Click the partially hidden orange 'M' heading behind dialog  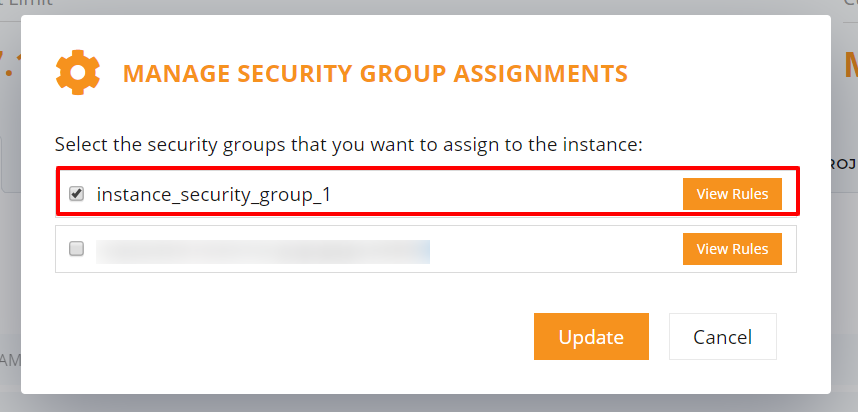click(850, 66)
